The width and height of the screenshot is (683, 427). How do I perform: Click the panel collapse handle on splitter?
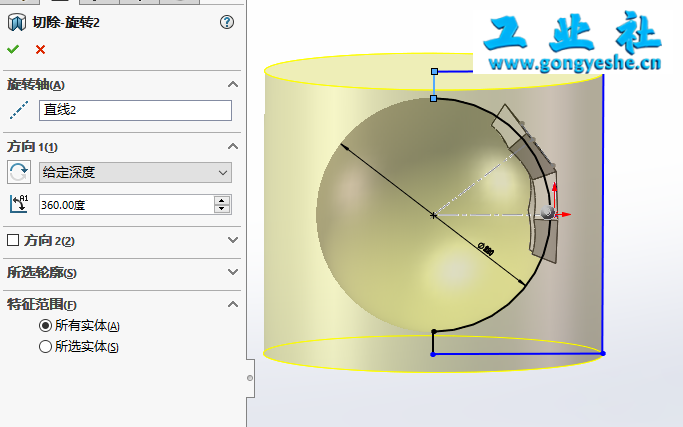pos(250,378)
